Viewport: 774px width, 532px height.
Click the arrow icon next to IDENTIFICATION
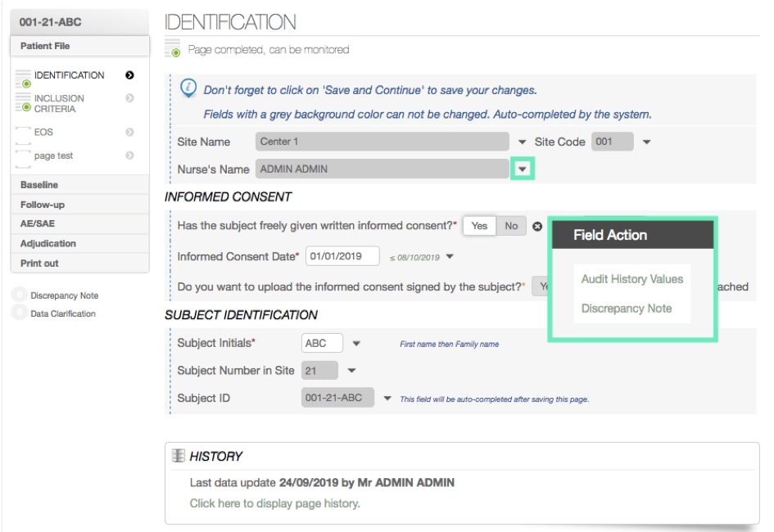pos(129,75)
